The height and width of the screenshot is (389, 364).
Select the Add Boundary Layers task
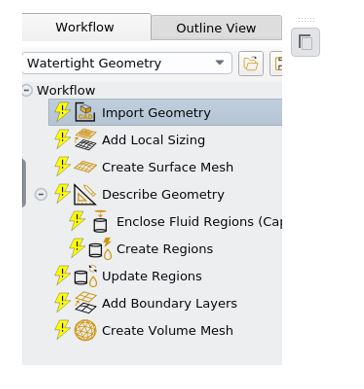[x=170, y=303]
